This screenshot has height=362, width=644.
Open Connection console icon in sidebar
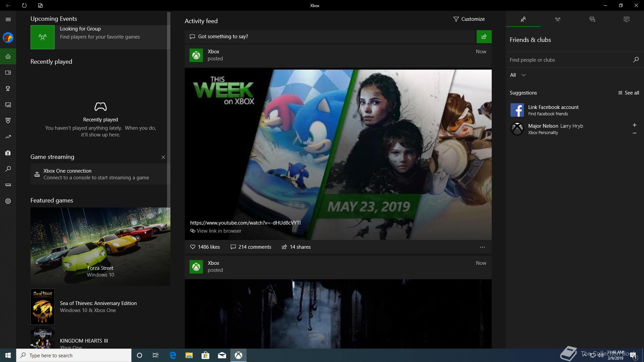(x=8, y=185)
